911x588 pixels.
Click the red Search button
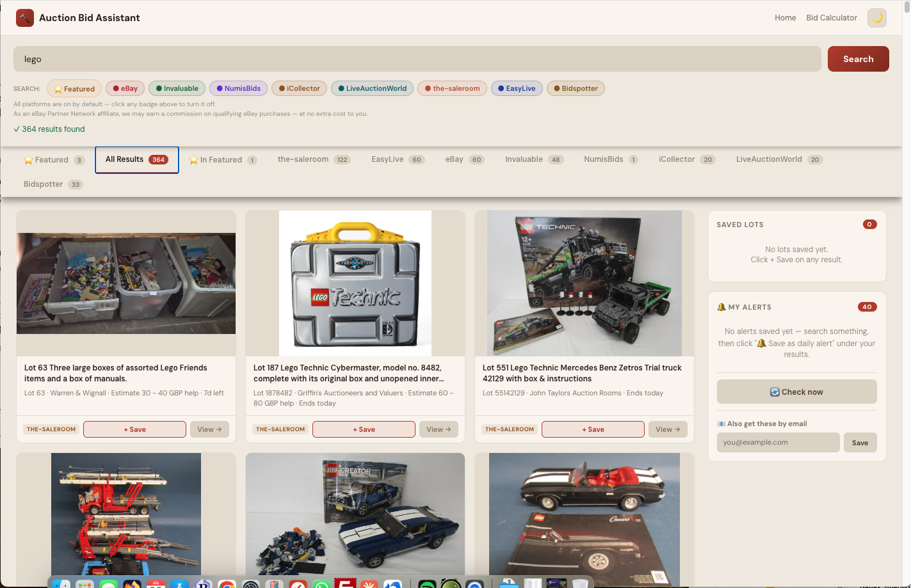(x=858, y=59)
